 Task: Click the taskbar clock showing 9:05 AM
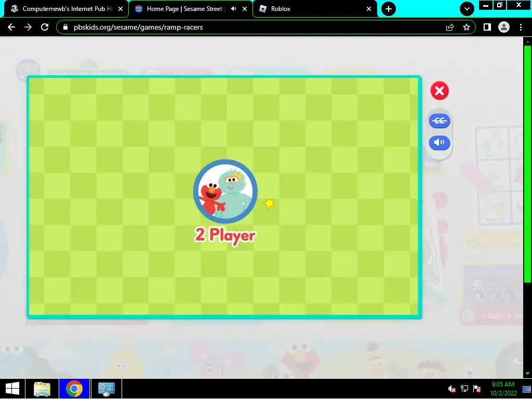coord(503,389)
